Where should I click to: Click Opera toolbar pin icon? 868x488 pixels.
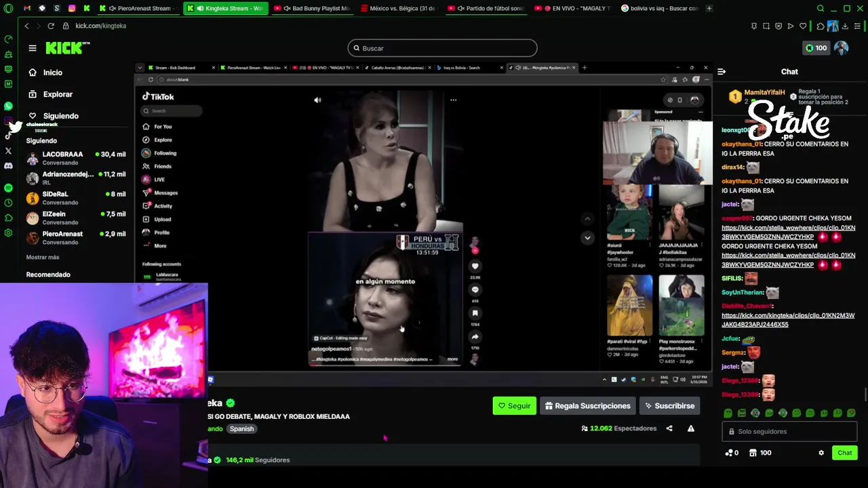754,26
